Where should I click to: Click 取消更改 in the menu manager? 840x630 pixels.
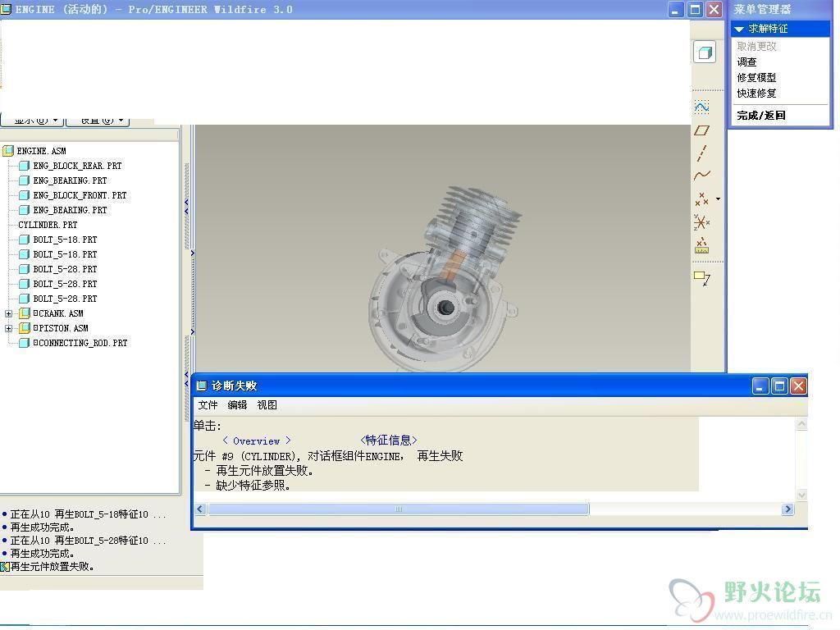[x=756, y=47]
